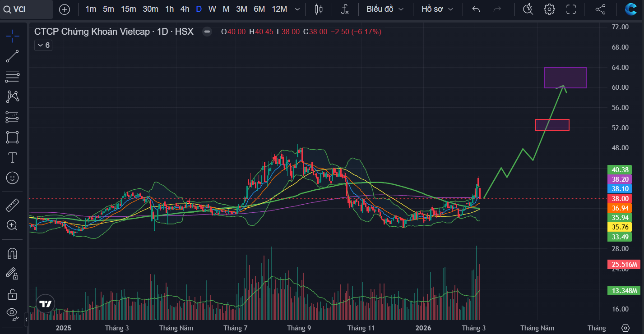Select the rectangle shapes tool
Viewport: 644px width, 334px height.
tap(13, 137)
